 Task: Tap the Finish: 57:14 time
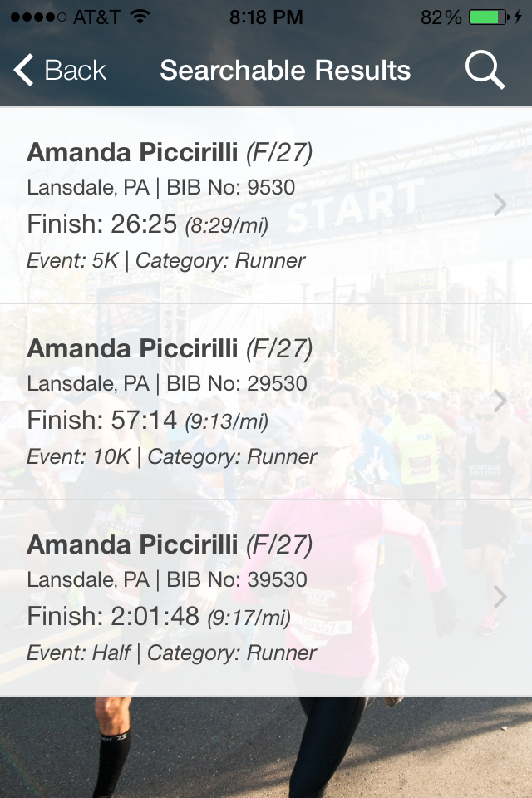(102, 421)
